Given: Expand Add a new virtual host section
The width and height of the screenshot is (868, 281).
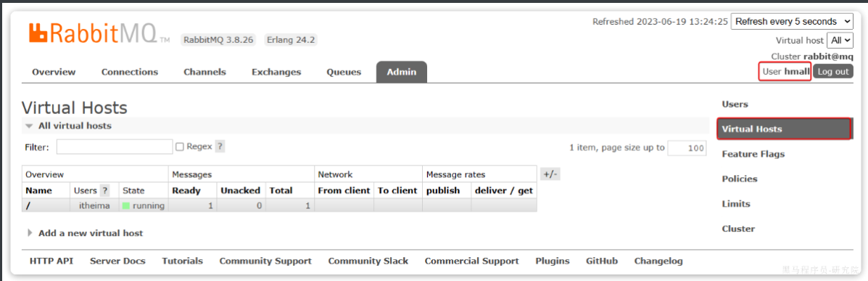Looking at the screenshot, I should click(x=86, y=233).
